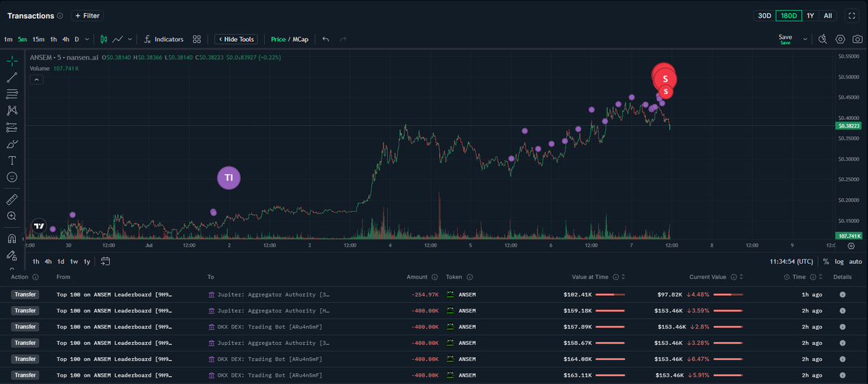Screen dimensions: 868x384
Task: Open chart axis settings gear icon
Action: point(851,246)
